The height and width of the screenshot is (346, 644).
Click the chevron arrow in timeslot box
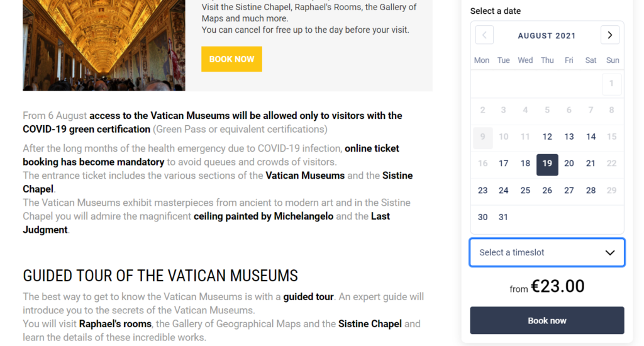pyautogui.click(x=609, y=252)
